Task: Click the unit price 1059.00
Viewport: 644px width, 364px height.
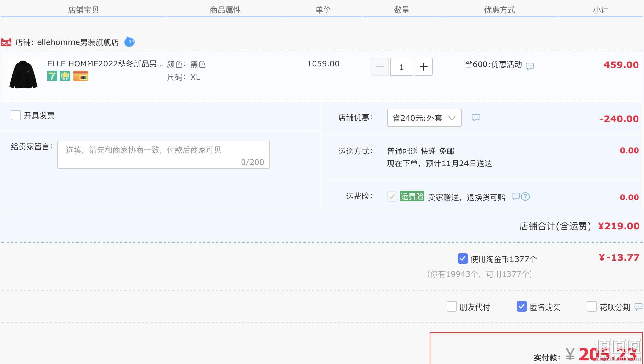Action: (x=323, y=64)
